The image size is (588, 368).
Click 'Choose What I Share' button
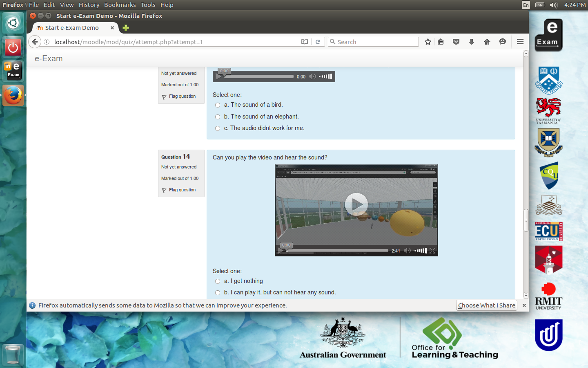[486, 305]
